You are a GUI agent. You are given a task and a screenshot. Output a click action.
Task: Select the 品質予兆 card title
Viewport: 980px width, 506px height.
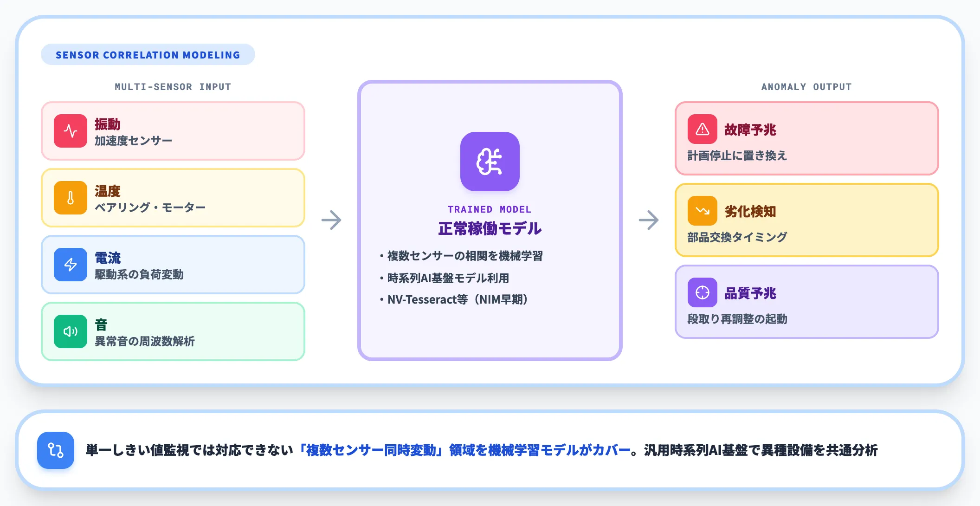(750, 293)
